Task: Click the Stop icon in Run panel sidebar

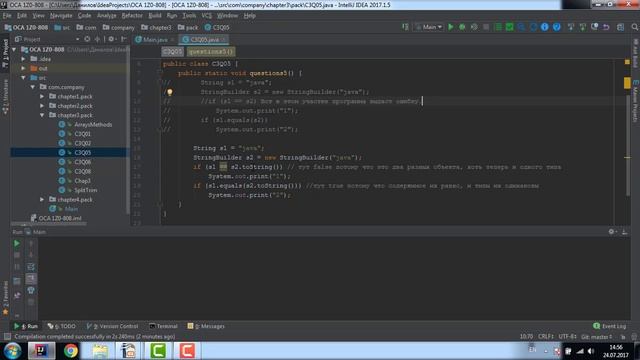Action: pyautogui.click(x=17, y=255)
